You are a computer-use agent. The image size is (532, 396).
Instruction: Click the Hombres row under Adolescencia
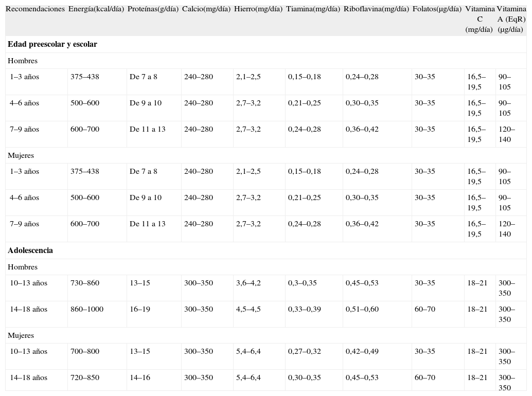[23, 267]
